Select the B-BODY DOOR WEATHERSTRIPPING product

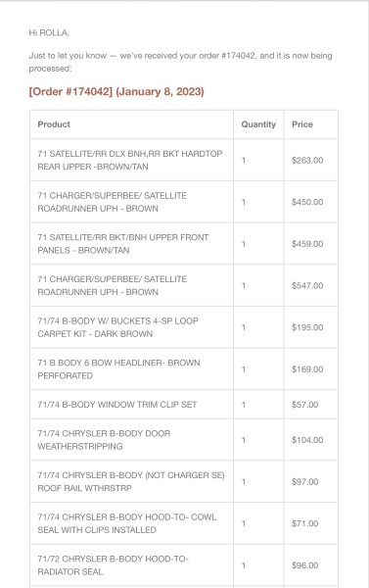pyautogui.click(x=104, y=440)
